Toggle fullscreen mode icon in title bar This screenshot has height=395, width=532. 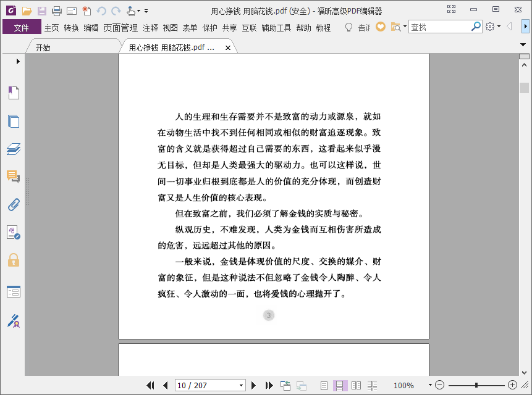tap(451, 9)
